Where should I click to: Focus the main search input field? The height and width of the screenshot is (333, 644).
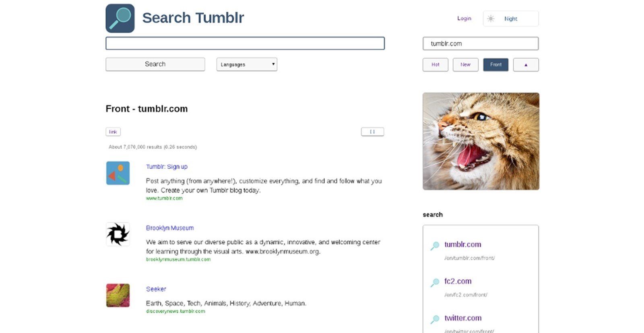tap(245, 43)
